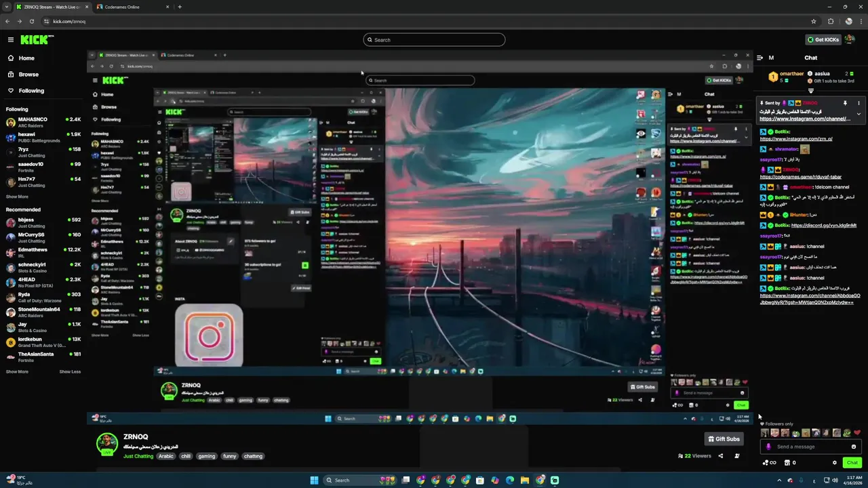
Task: Click Show Less under Recommended
Action: (70, 371)
